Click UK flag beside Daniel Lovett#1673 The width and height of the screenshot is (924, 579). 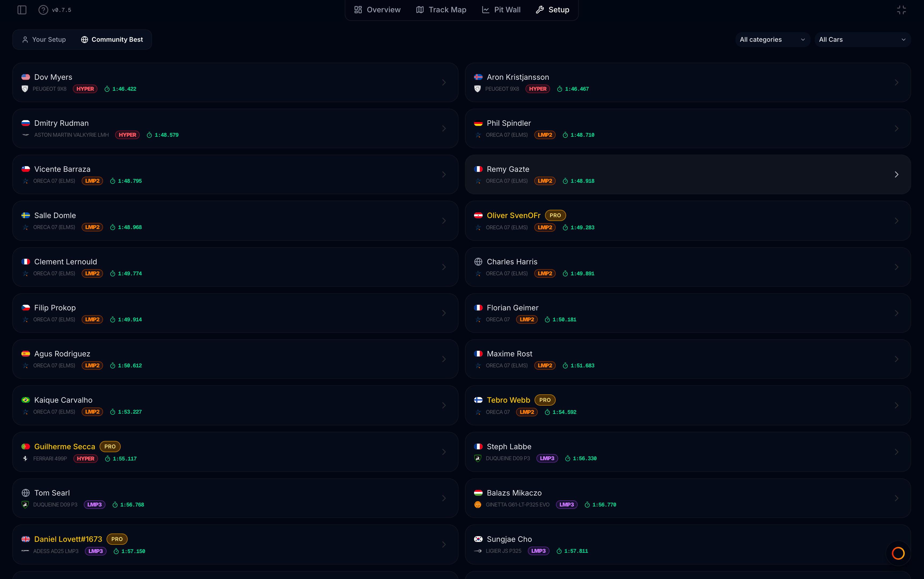(26, 539)
